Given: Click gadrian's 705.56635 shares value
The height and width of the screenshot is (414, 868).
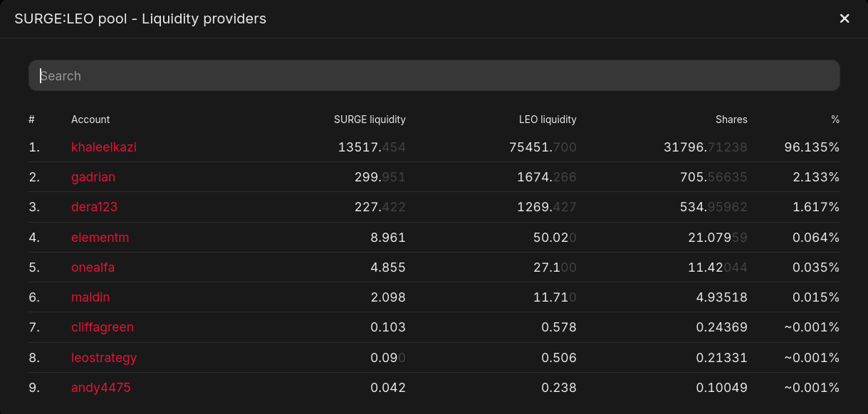Looking at the screenshot, I should coord(713,177).
